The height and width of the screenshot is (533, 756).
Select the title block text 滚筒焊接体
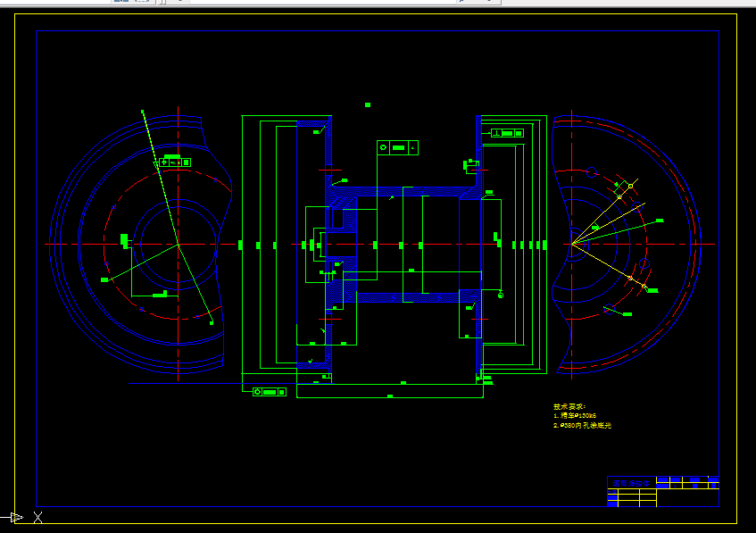pos(631,483)
